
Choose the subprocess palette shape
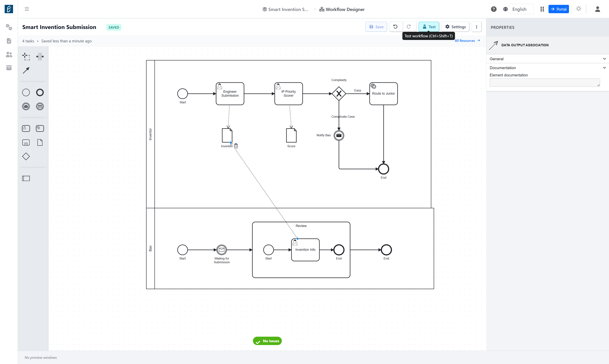(26, 143)
